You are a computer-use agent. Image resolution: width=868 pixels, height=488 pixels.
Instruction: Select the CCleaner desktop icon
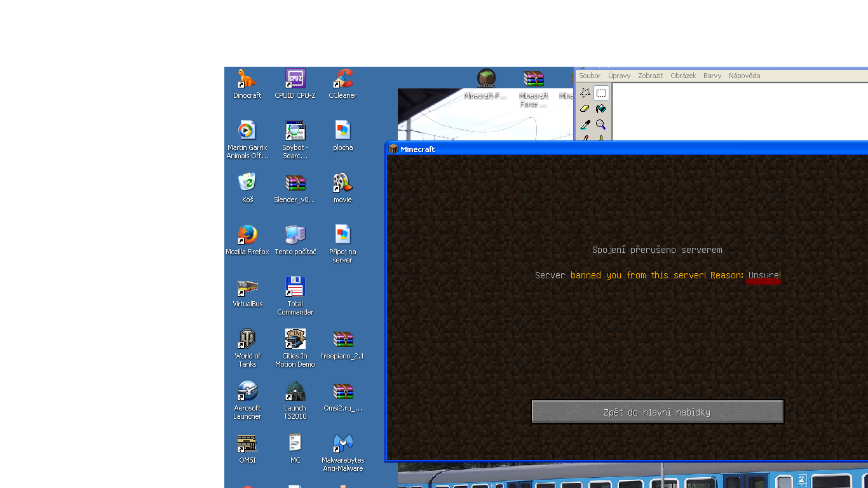pyautogui.click(x=342, y=84)
